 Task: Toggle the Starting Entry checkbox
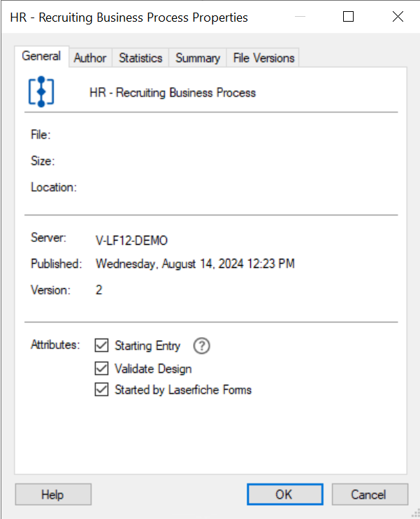102,346
